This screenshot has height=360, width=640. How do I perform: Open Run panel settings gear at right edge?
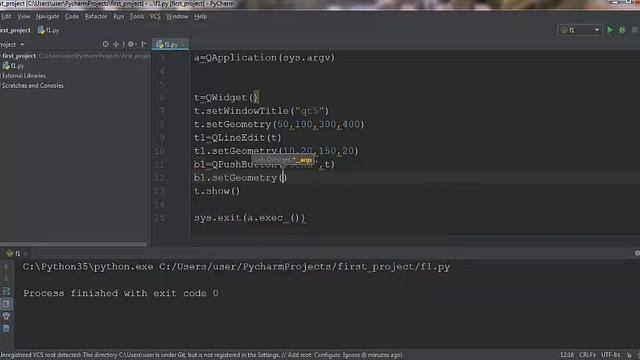pos(637,253)
